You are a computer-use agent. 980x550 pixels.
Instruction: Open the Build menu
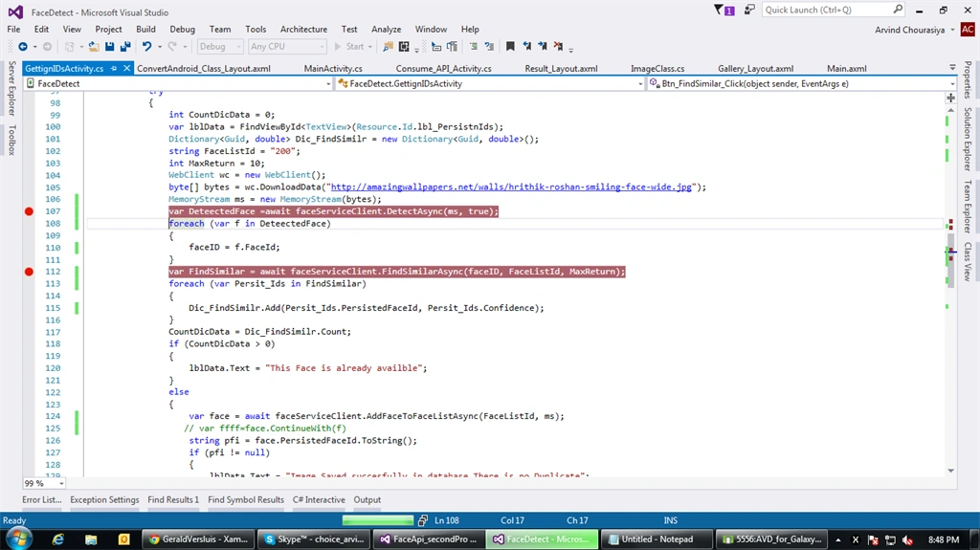tap(145, 29)
